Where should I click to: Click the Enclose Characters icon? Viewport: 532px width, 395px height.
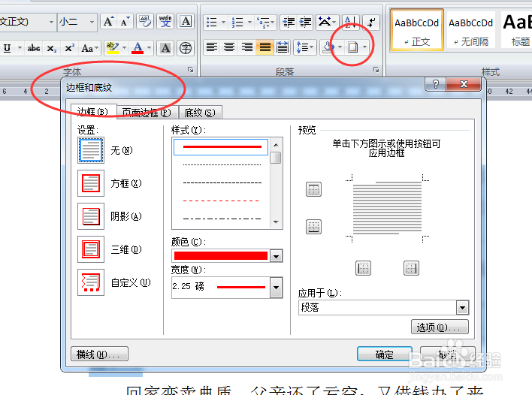tap(186, 48)
